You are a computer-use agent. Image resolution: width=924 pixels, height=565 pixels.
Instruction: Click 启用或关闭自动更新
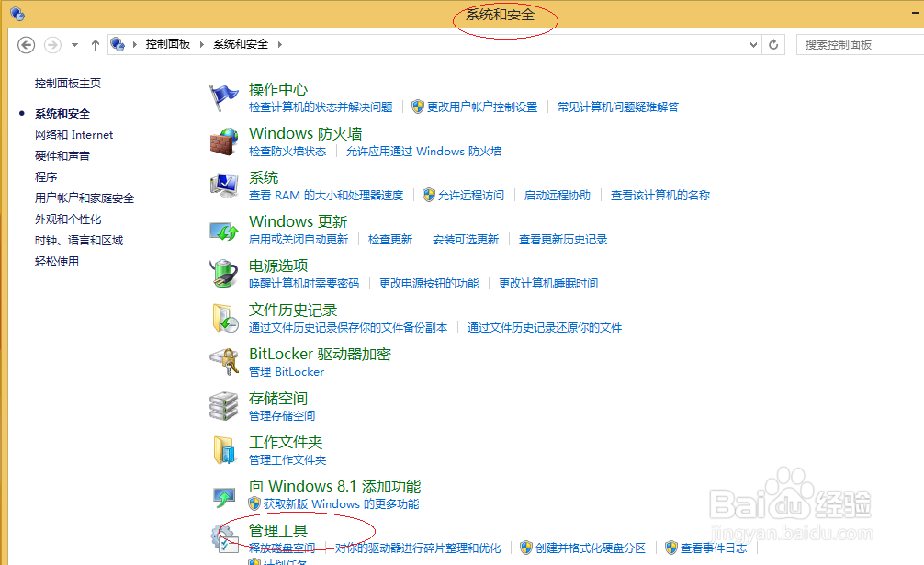[299, 239]
